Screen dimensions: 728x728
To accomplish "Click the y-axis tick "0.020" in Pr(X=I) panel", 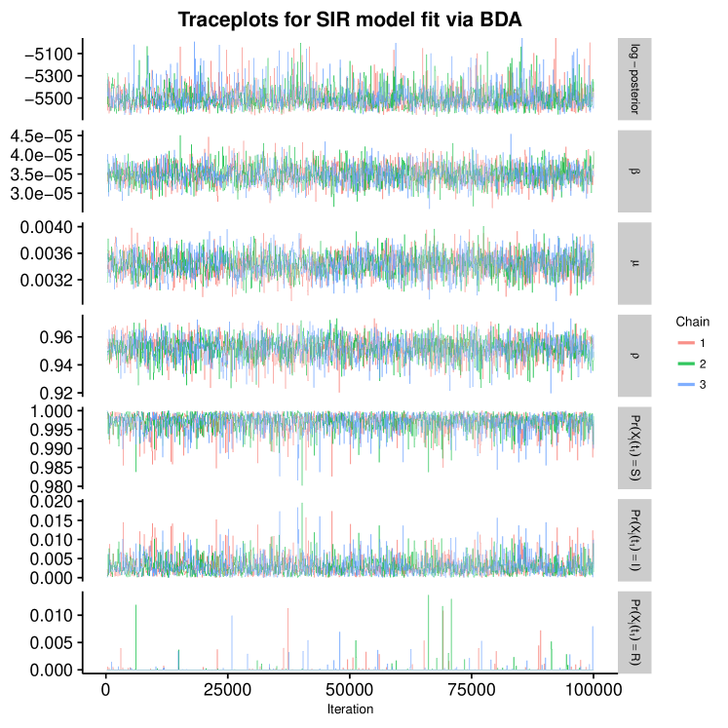I will [52, 502].
